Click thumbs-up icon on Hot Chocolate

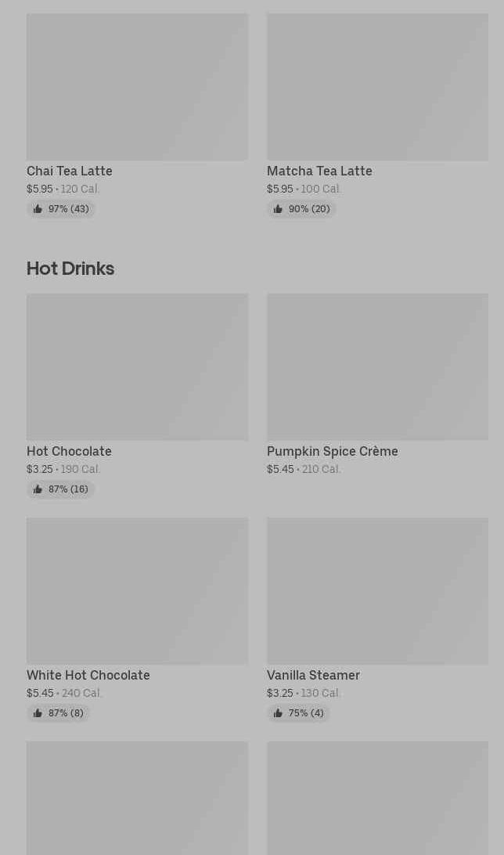tap(38, 489)
